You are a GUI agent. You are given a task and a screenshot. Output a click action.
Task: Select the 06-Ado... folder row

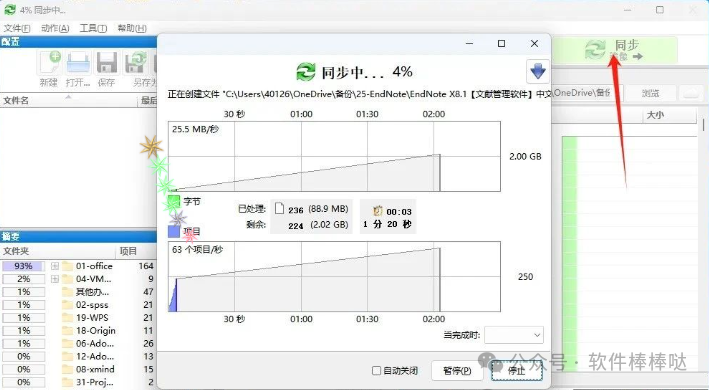click(x=79, y=343)
